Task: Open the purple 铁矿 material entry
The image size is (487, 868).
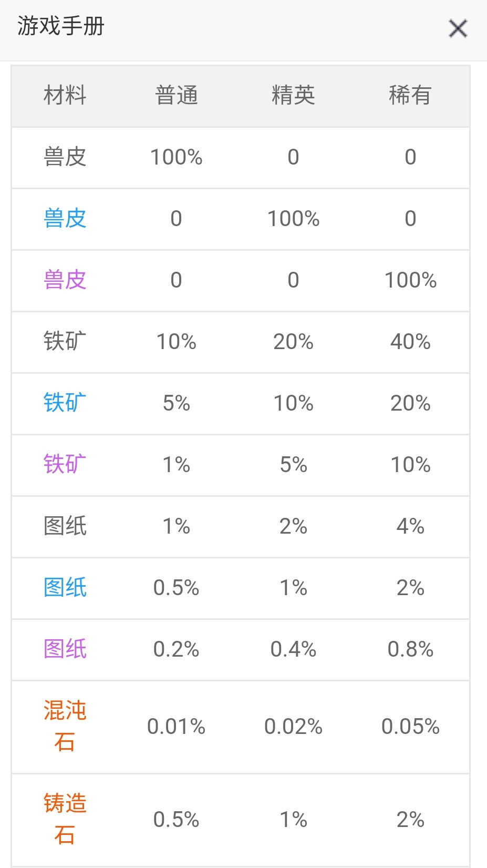Action: 65,465
